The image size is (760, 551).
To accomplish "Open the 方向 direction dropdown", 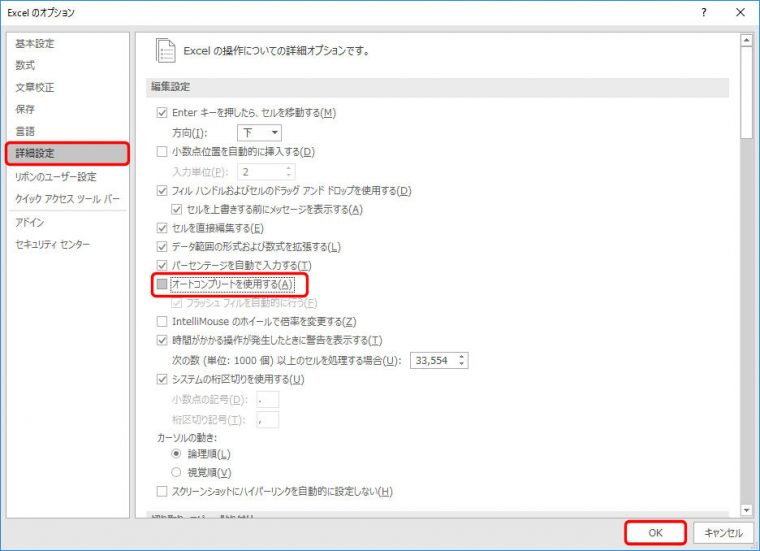I will [259, 133].
